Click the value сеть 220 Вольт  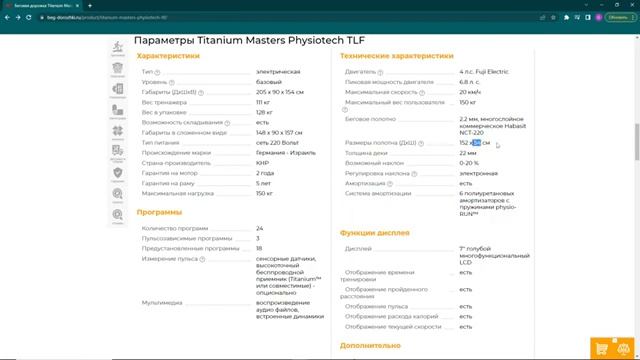click(277, 143)
